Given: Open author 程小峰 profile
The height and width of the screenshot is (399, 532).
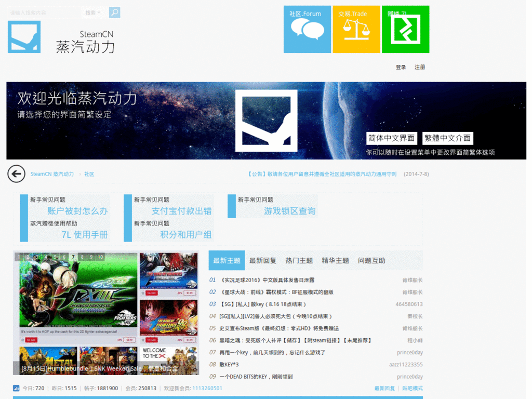Looking at the screenshot, I should pyautogui.click(x=415, y=340).
